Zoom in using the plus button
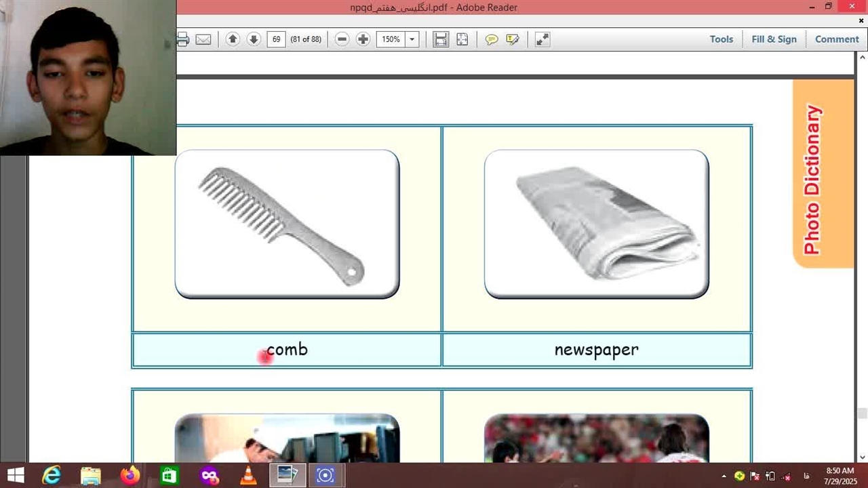The height and width of the screenshot is (488, 868). pos(363,39)
